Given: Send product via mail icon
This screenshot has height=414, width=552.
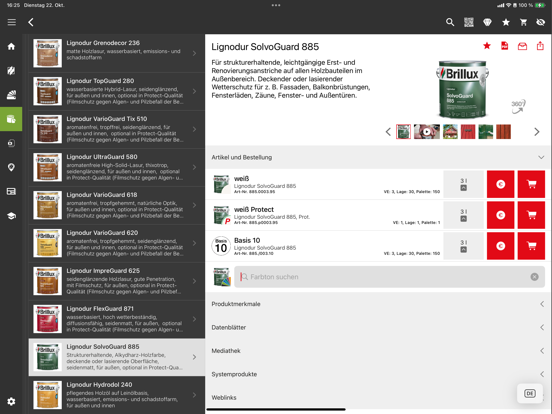Looking at the screenshot, I should (522, 46).
